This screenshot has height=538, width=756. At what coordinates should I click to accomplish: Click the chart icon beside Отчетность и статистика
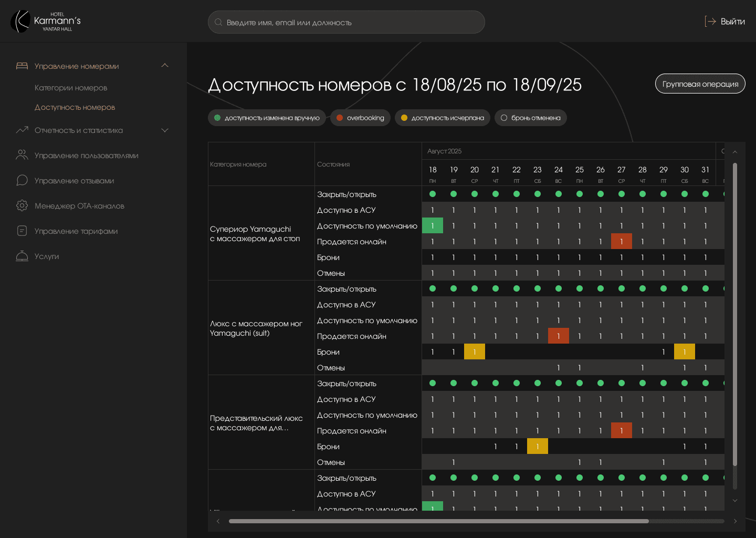pyautogui.click(x=22, y=130)
